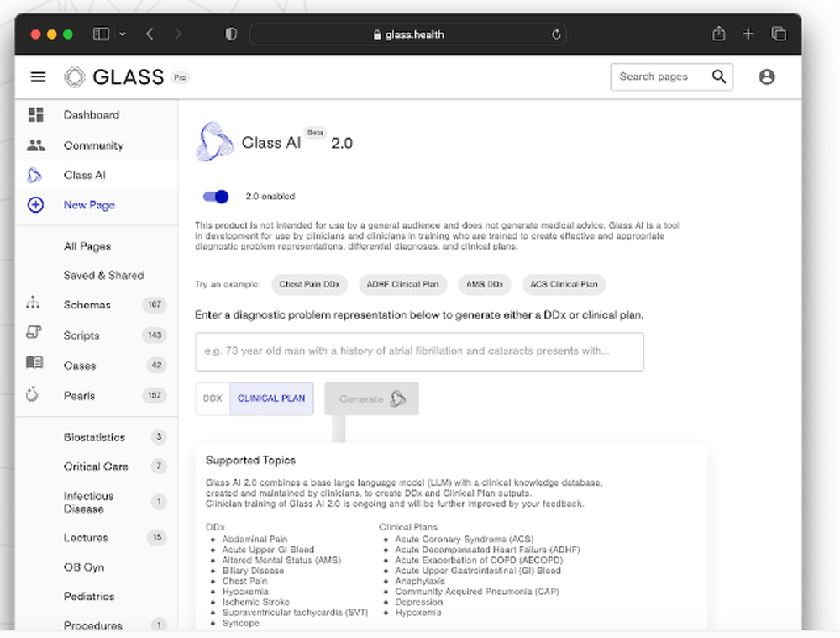Open All Pages in sidebar
This screenshot has width=840, height=638.
point(87,246)
